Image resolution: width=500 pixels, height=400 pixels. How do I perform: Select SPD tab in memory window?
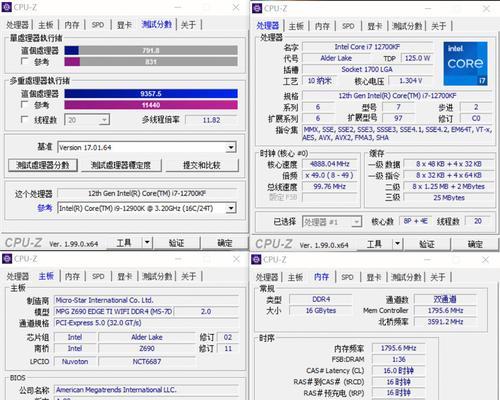[x=347, y=277]
